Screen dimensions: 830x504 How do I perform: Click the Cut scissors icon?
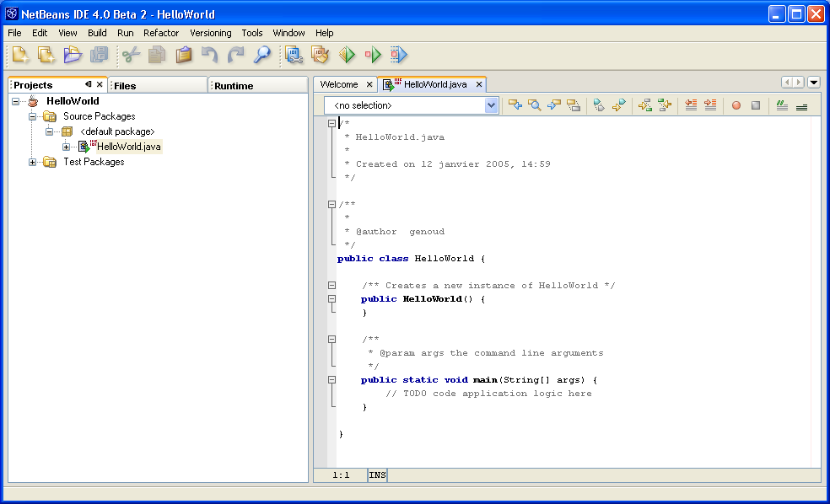[131, 55]
